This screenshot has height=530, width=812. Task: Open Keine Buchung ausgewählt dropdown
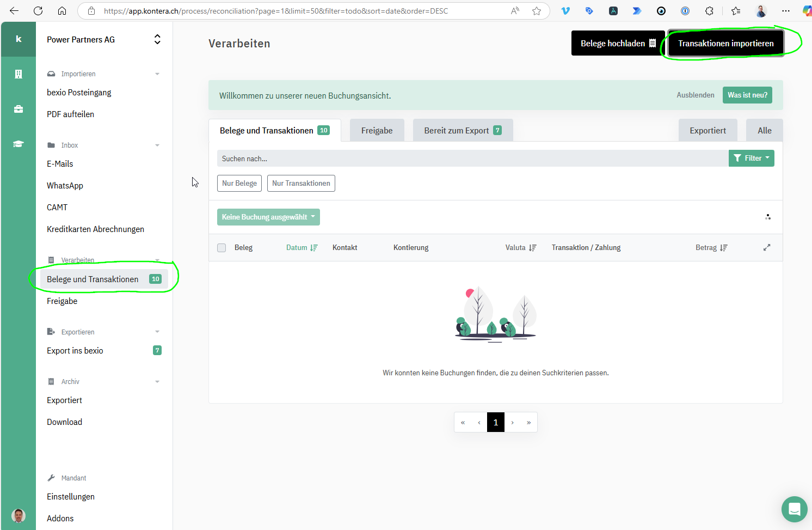pos(268,217)
